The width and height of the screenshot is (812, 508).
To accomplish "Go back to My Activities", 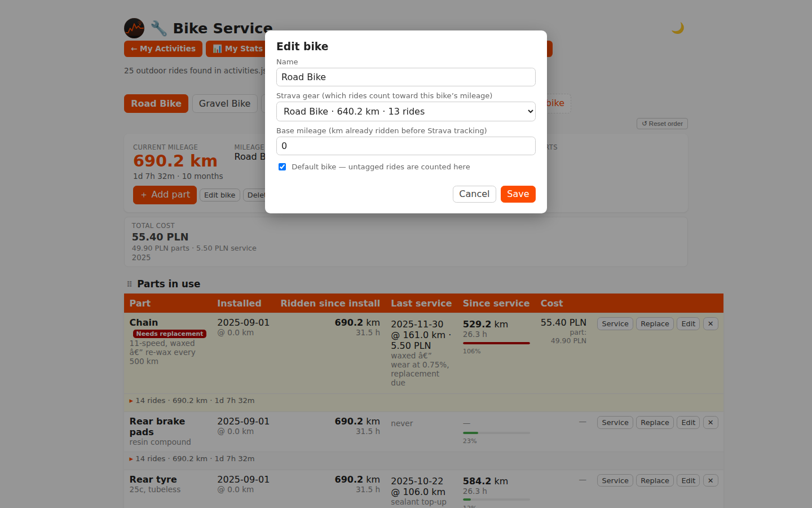I will pos(163,49).
